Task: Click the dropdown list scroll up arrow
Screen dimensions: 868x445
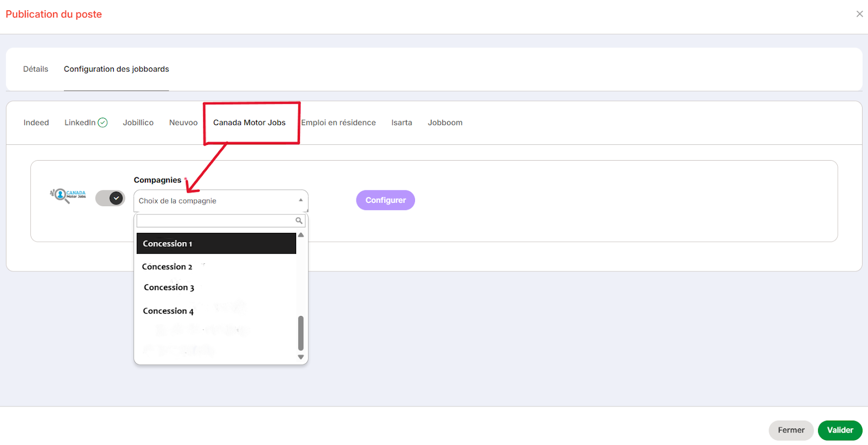Action: 301,235
